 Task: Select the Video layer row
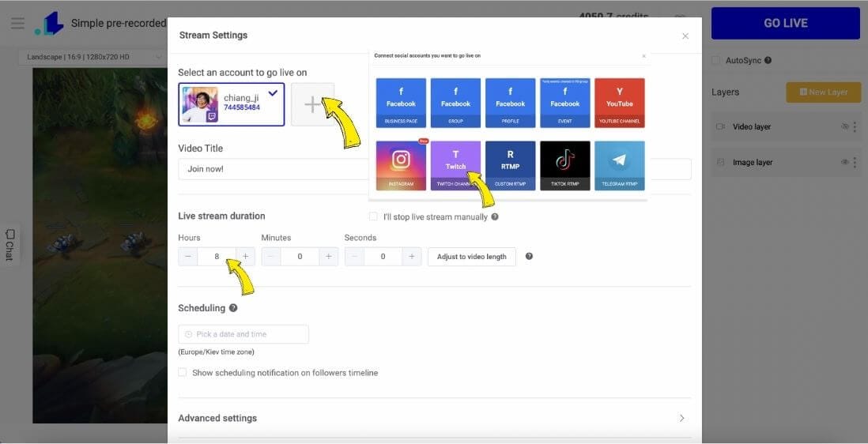click(x=786, y=126)
